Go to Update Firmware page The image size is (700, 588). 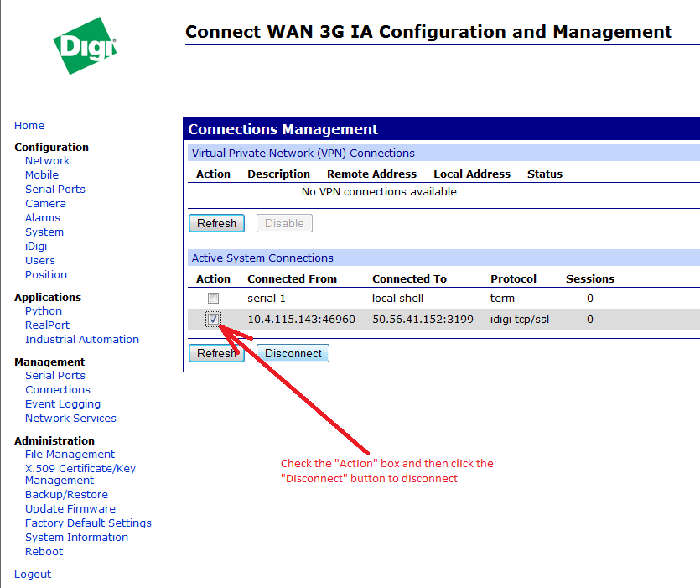(x=70, y=509)
